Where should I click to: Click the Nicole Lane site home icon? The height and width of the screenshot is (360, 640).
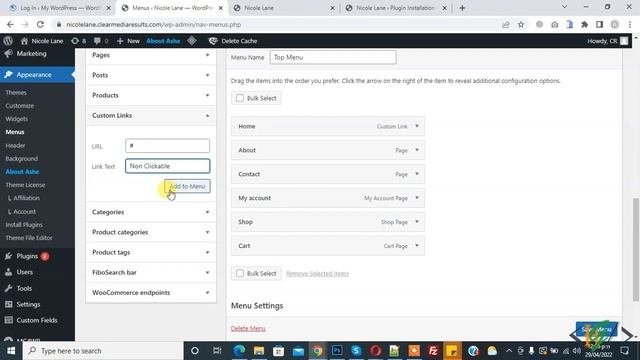pos(24,41)
